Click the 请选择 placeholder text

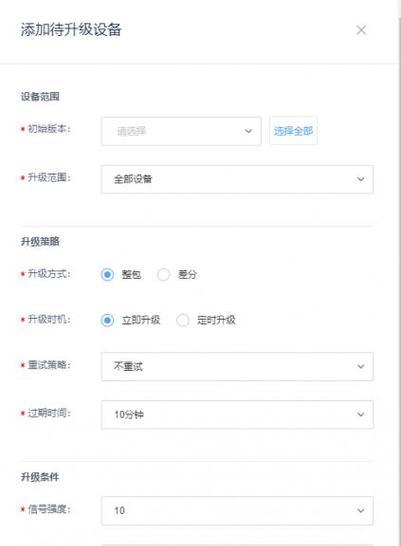131,131
